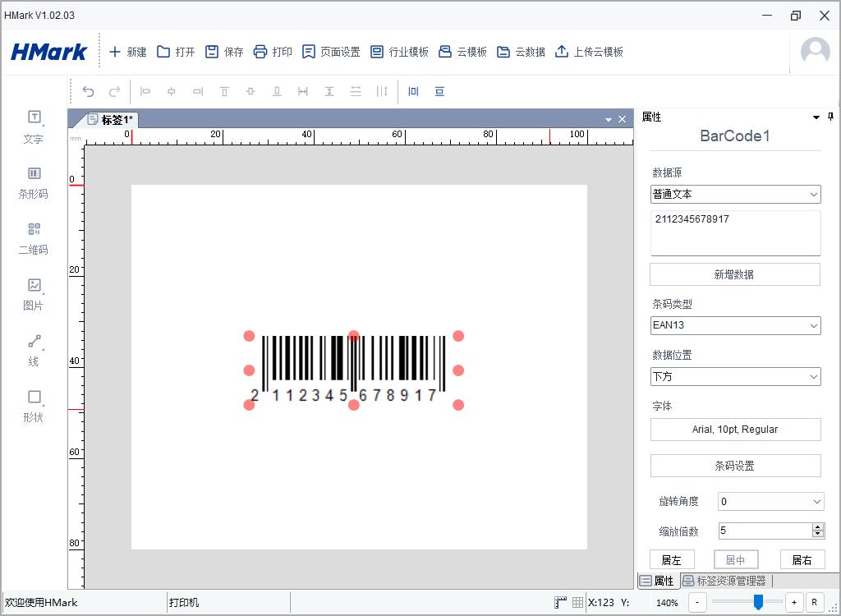Image resolution: width=841 pixels, height=616 pixels.
Task: Zoom in with the plus button
Action: [794, 603]
